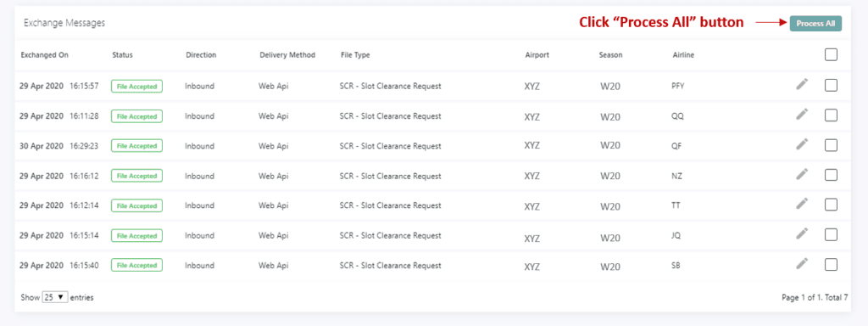Check the box for QF row
The width and height of the screenshot is (868, 326).
831,145
